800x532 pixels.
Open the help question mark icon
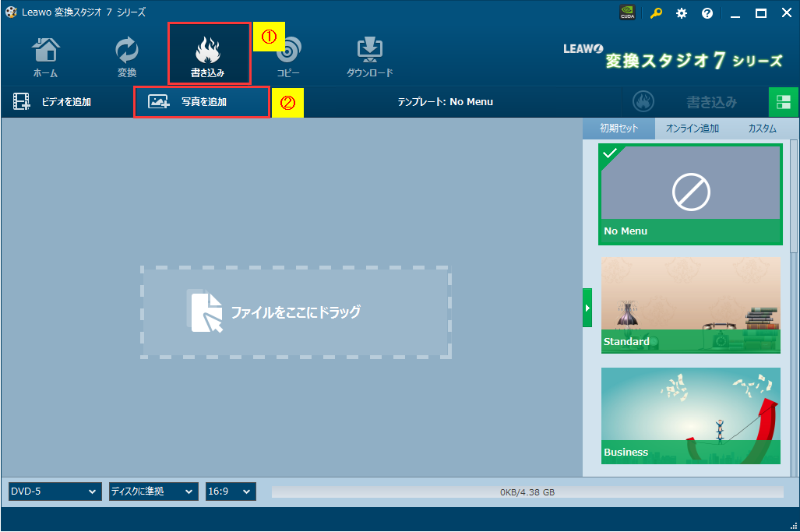[x=707, y=13]
